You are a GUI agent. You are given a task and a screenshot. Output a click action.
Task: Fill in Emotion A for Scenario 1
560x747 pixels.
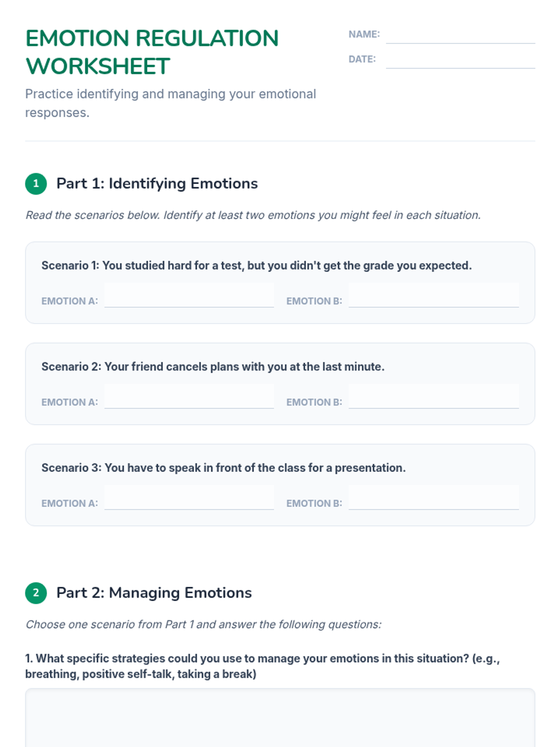pyautogui.click(x=189, y=296)
